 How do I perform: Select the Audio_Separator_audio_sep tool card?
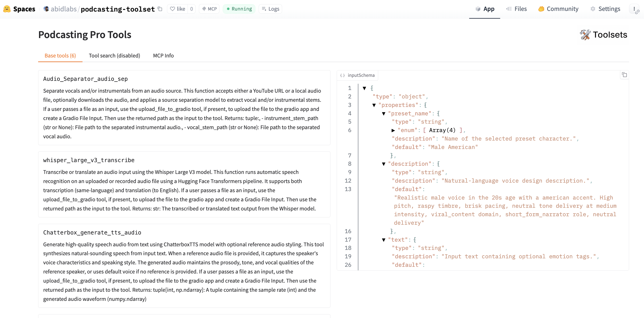pyautogui.click(x=184, y=108)
